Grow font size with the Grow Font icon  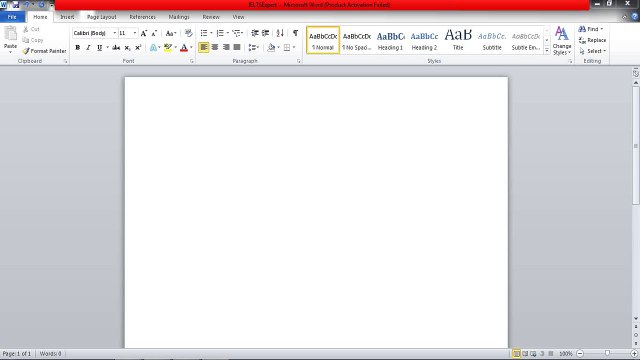tap(144, 33)
